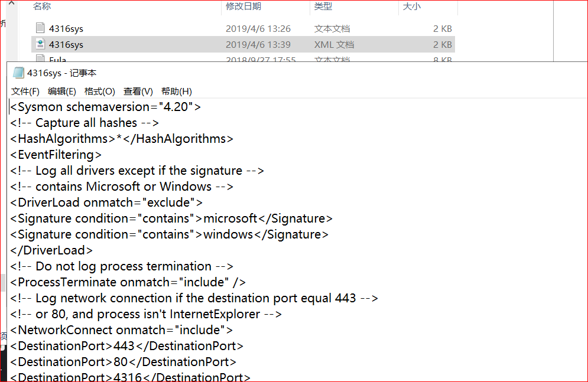This screenshot has height=382, width=588.
Task: Place cursor on the ProcessTerminate line
Action: click(x=128, y=282)
